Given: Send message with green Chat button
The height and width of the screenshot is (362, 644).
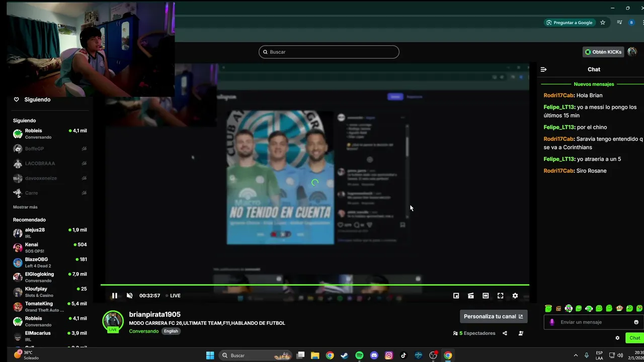Looking at the screenshot, I should [634, 338].
